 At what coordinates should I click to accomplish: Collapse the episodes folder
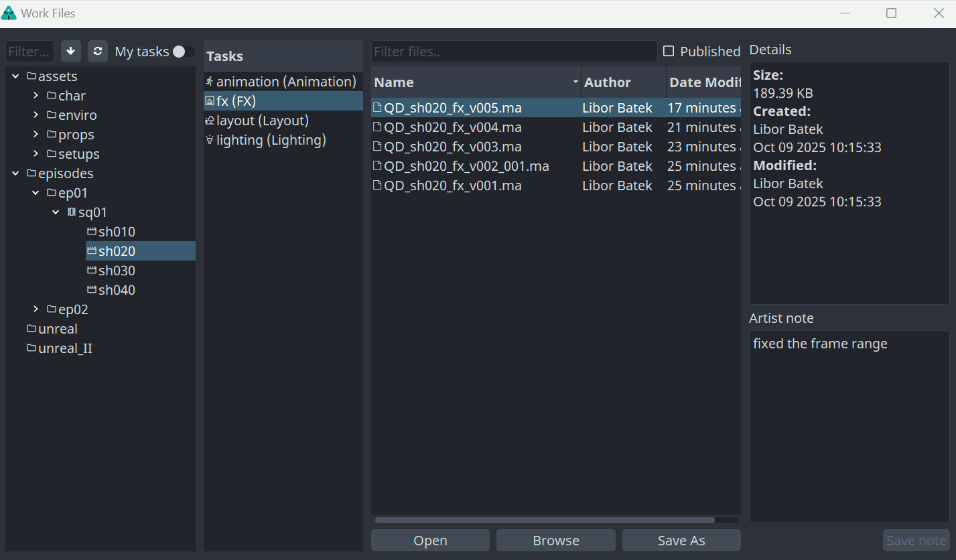16,173
